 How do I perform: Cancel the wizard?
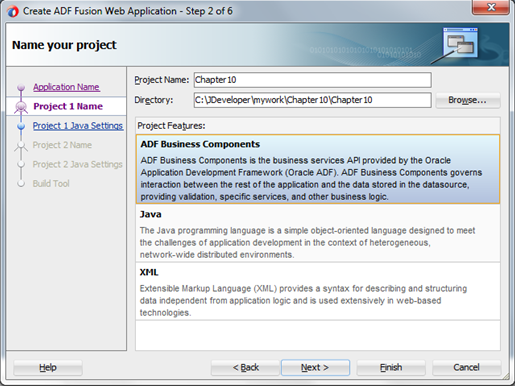tap(466, 368)
